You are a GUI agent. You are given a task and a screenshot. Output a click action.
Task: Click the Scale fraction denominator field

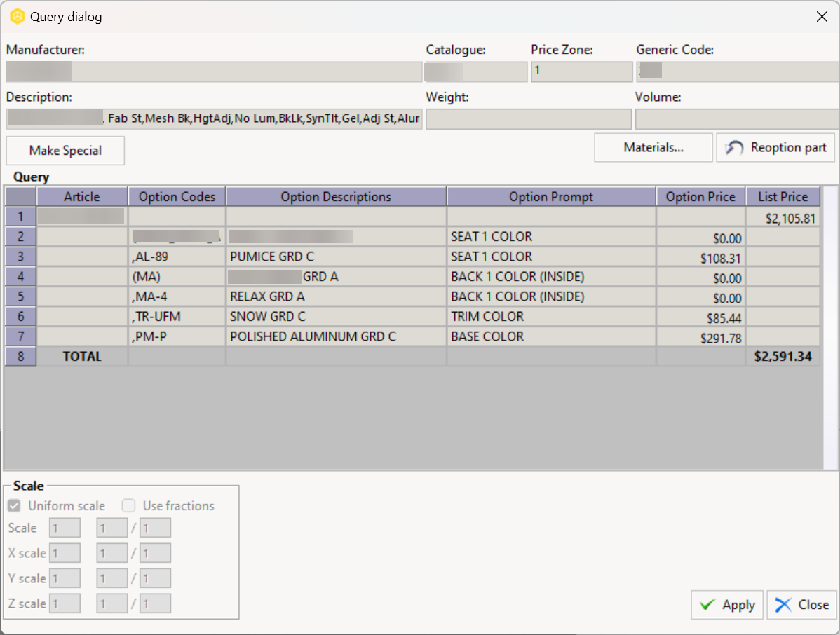coord(156,528)
